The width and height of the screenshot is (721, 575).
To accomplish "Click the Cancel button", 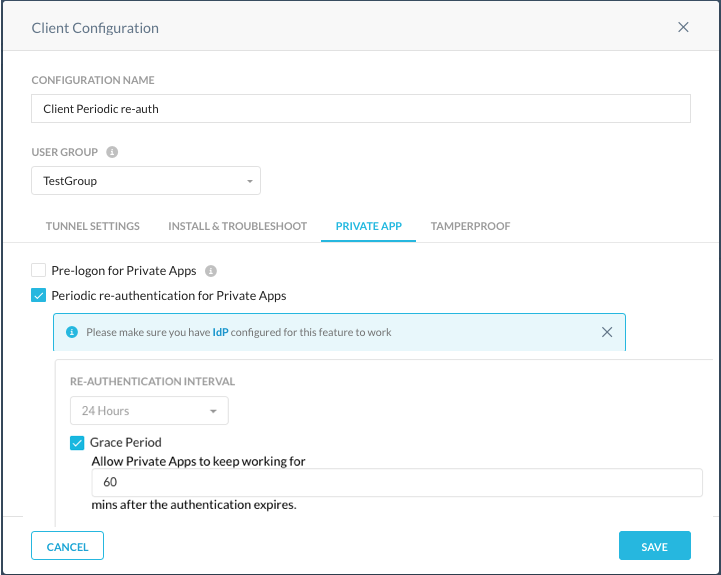I will coord(68,546).
